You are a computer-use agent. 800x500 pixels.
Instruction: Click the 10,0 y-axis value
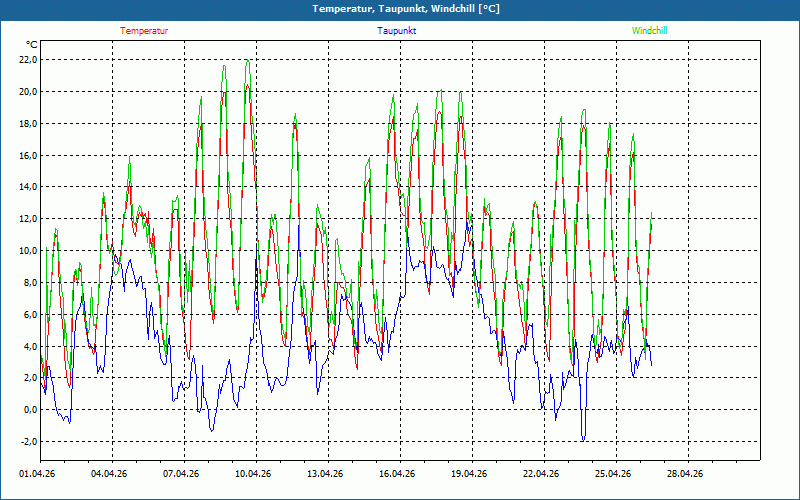(28, 250)
